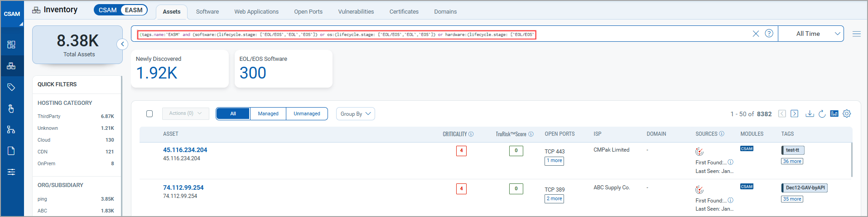This screenshot has height=217, width=868.
Task: Switch to the Open Ports tab
Action: click(x=309, y=12)
